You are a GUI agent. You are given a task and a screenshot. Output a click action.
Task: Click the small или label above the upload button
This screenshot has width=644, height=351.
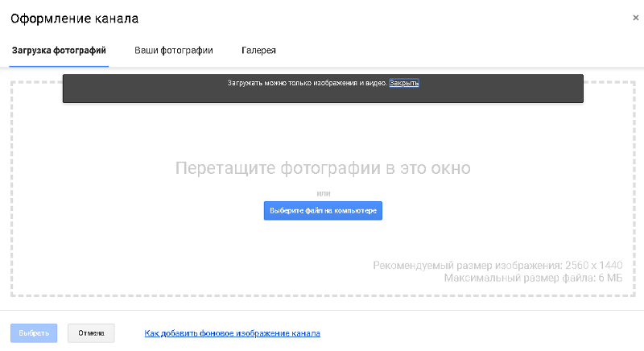pyautogui.click(x=323, y=193)
